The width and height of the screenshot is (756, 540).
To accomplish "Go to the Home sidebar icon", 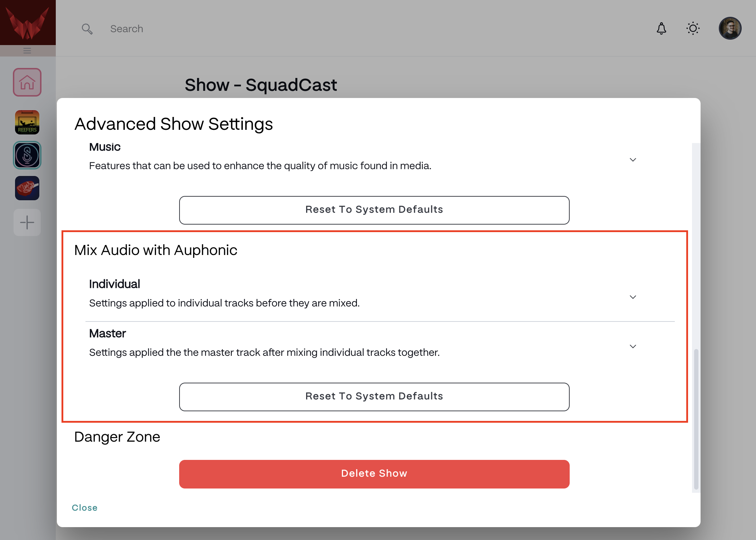I will (27, 82).
